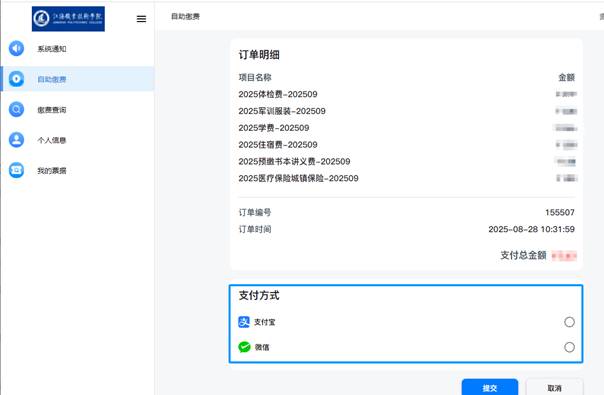Open 系统通知 menu item
Viewport: 604px width, 395px height.
pos(52,49)
